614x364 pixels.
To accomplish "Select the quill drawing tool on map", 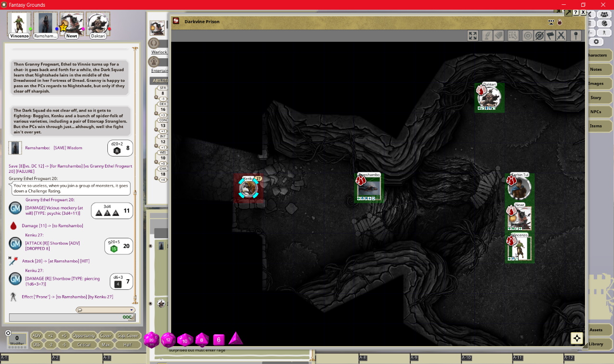I will point(487,36).
